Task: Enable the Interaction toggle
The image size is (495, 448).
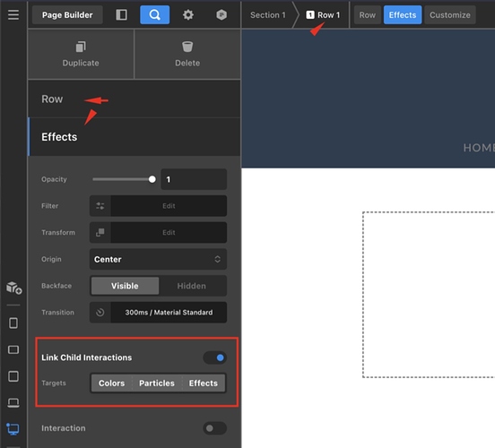Action: (215, 428)
